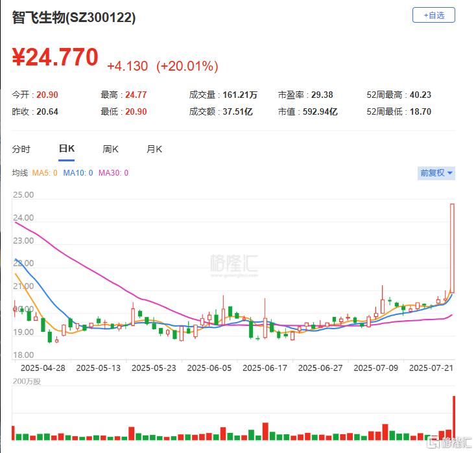Open the 周K weekly chart tab
The width and height of the screenshot is (476, 453).
110,149
